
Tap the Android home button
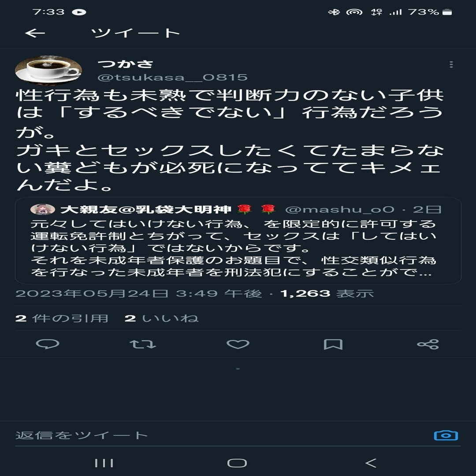237,463
